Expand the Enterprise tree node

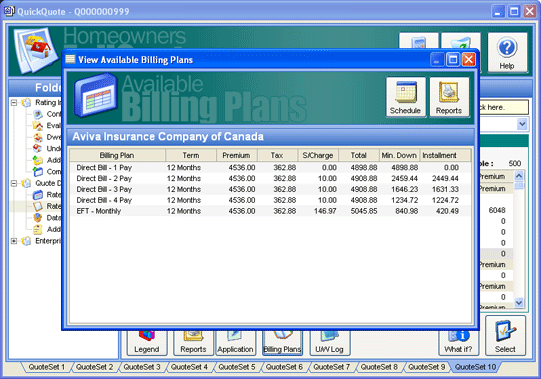point(14,241)
